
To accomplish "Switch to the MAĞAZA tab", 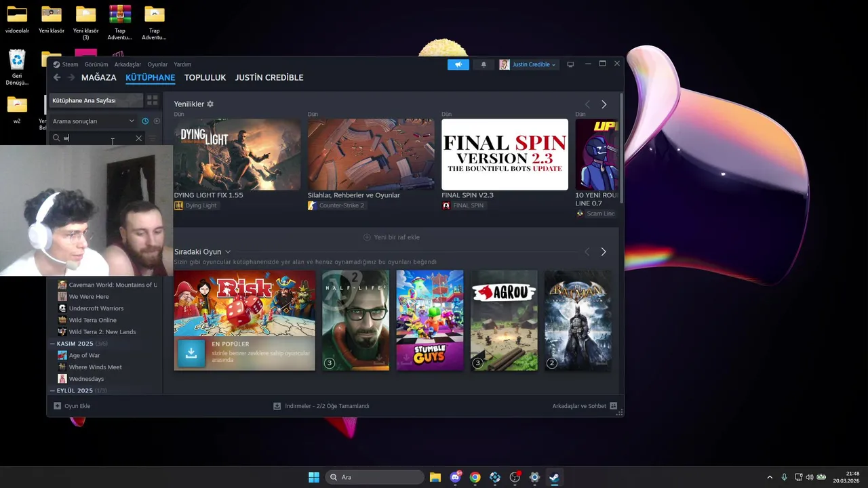I will (x=99, y=77).
